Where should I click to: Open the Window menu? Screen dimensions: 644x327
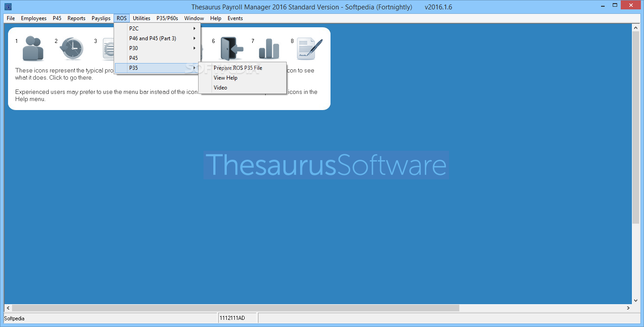tap(194, 18)
